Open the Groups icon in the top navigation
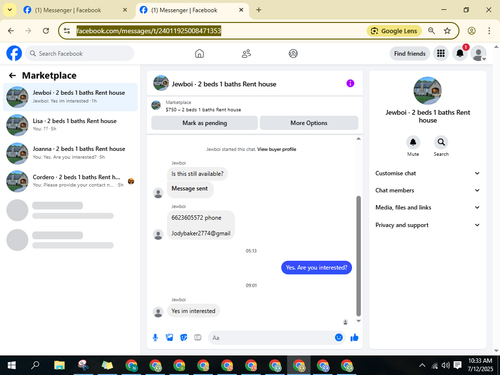This screenshot has height=375, width=500. 293,53
